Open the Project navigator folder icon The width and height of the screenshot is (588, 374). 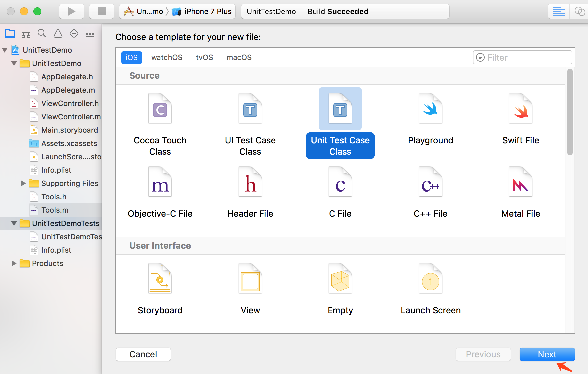click(x=10, y=33)
